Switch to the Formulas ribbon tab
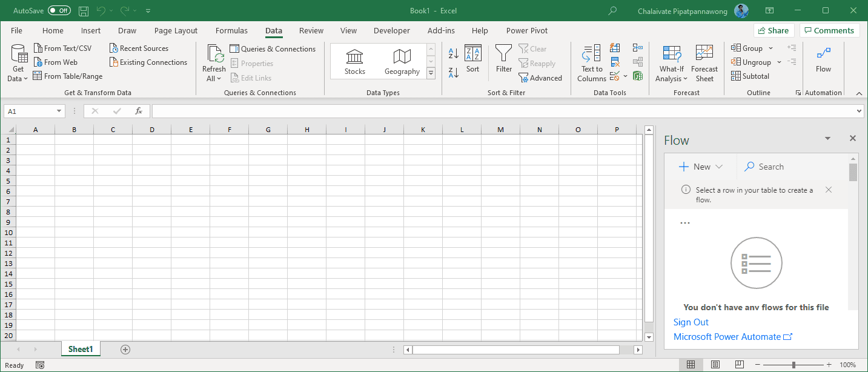The height and width of the screenshot is (372, 868). click(x=231, y=30)
